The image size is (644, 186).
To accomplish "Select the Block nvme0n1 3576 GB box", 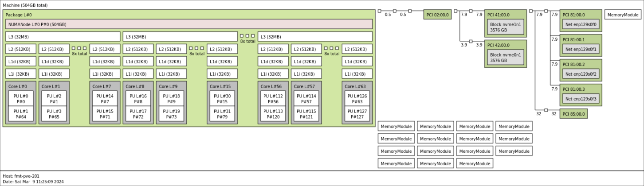I will point(506,57).
